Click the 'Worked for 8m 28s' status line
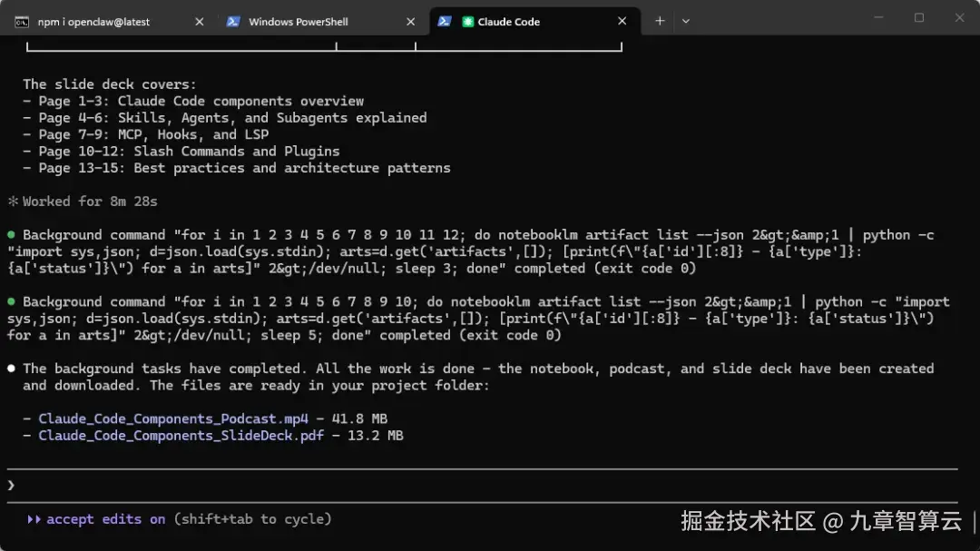This screenshot has width=980, height=551. tap(90, 202)
